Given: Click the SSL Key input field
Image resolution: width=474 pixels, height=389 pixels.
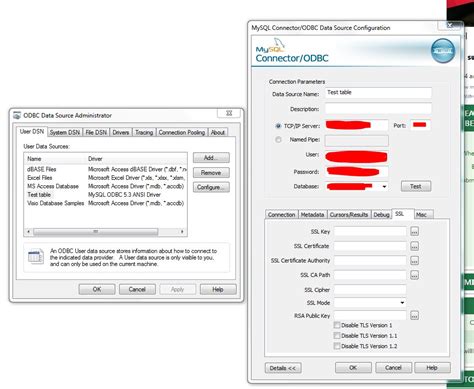Looking at the screenshot, I should pyautogui.click(x=370, y=231).
